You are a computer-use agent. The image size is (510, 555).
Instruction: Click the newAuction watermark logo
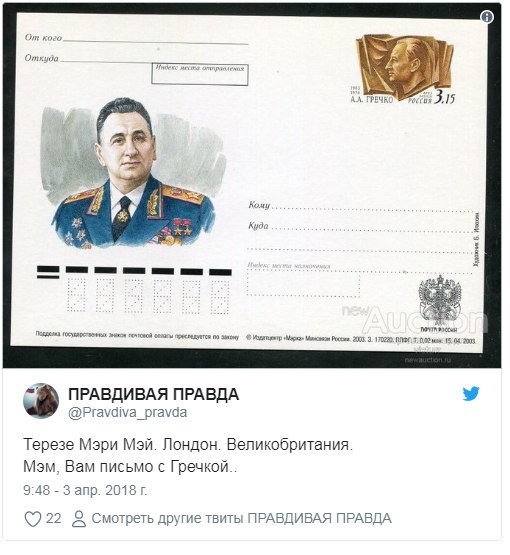tap(414, 319)
